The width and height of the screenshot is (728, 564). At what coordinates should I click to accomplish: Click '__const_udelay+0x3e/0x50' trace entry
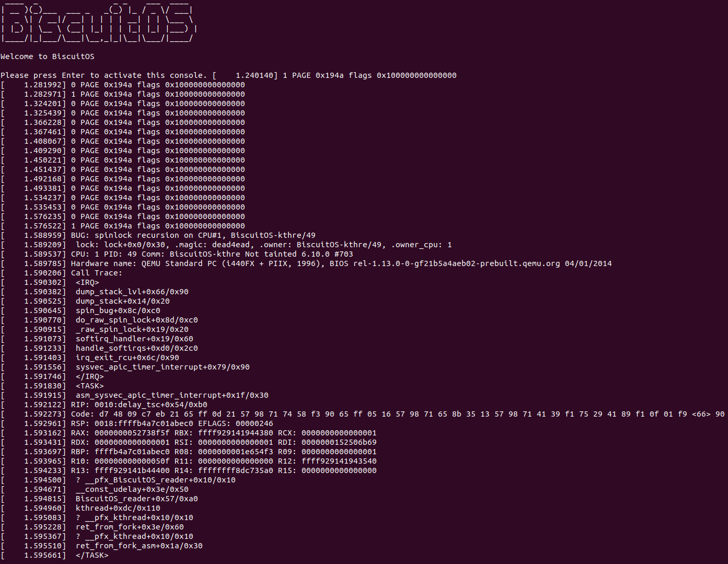(132, 489)
